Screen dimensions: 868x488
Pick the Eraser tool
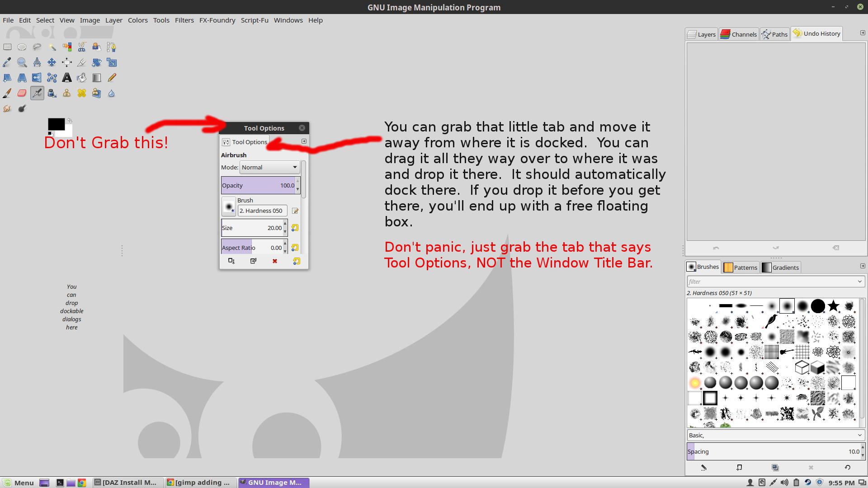pos(22,93)
